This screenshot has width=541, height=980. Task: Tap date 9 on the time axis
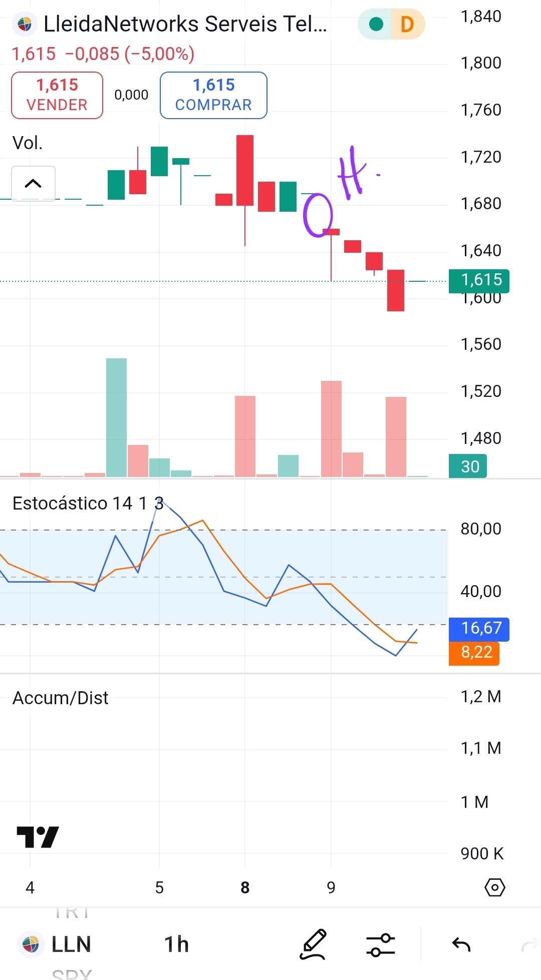(x=331, y=888)
